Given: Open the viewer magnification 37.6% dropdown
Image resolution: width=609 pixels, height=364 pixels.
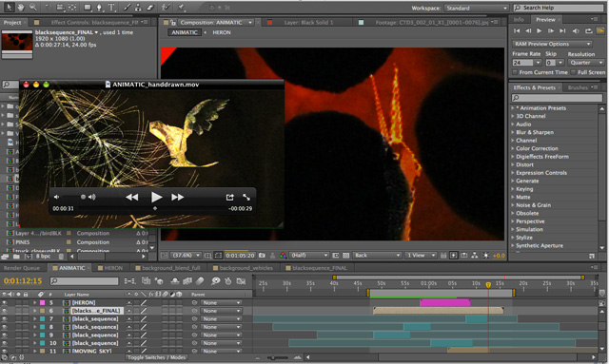Looking at the screenshot, I should pos(187,255).
